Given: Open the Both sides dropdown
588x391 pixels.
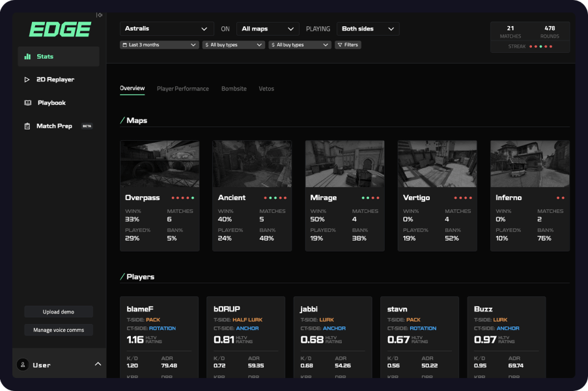Looking at the screenshot, I should tap(368, 29).
